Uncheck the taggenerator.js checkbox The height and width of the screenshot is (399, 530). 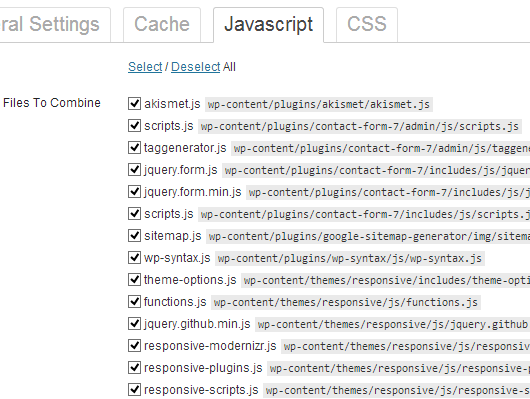point(134,147)
